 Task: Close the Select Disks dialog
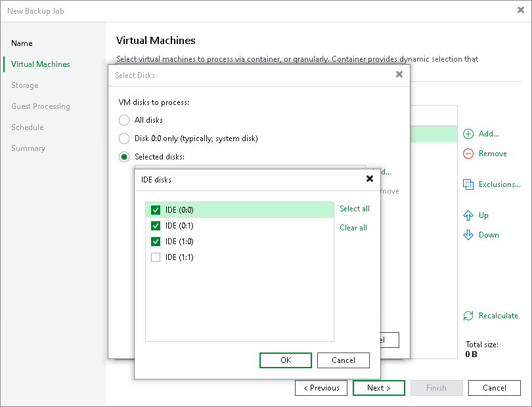point(399,74)
